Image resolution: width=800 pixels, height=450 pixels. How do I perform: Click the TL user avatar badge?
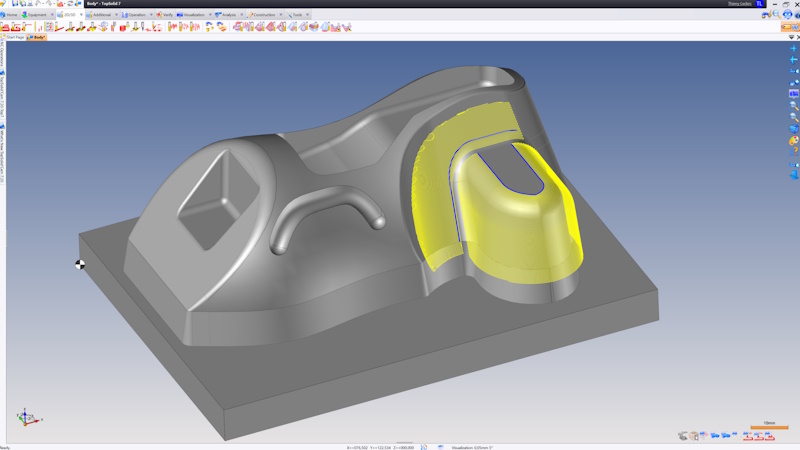point(759,4)
